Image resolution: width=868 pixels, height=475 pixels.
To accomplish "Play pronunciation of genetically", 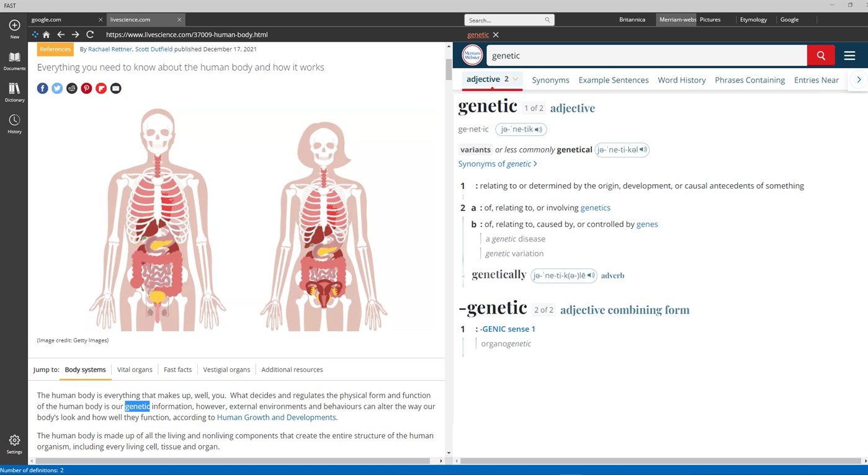I will [564, 275].
